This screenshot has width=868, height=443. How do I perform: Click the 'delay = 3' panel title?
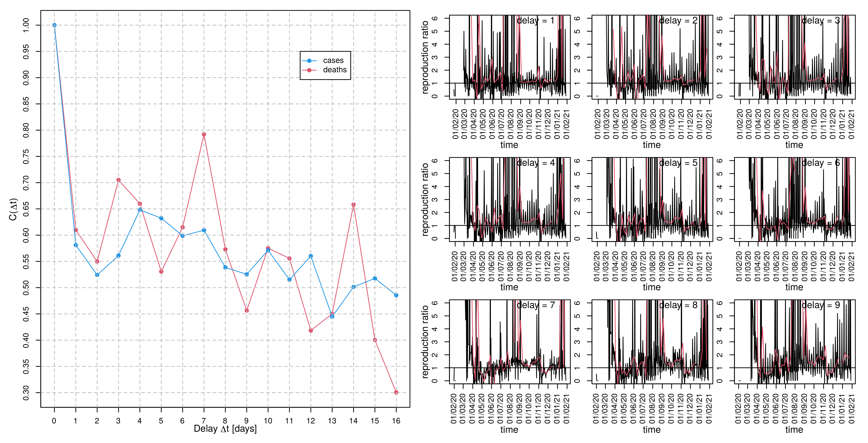click(x=821, y=20)
